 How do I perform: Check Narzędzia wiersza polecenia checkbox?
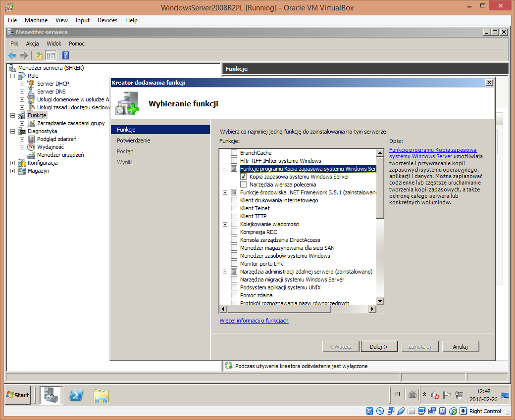pos(243,185)
